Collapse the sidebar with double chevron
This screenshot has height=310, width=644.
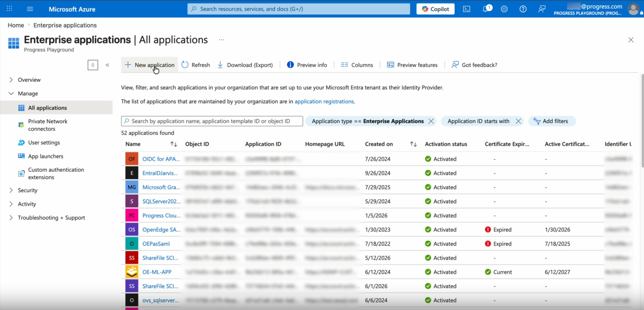pos(108,65)
